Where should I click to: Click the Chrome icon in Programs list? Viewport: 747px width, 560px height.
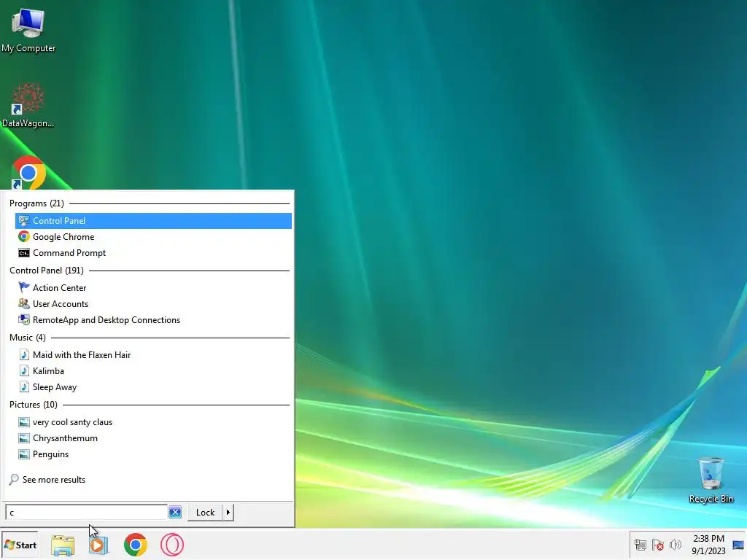(x=24, y=237)
